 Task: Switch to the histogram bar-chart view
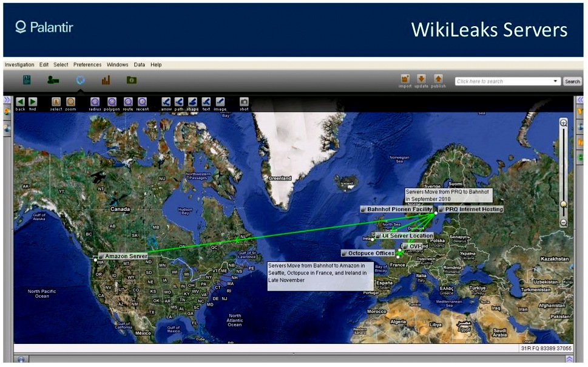tap(106, 80)
